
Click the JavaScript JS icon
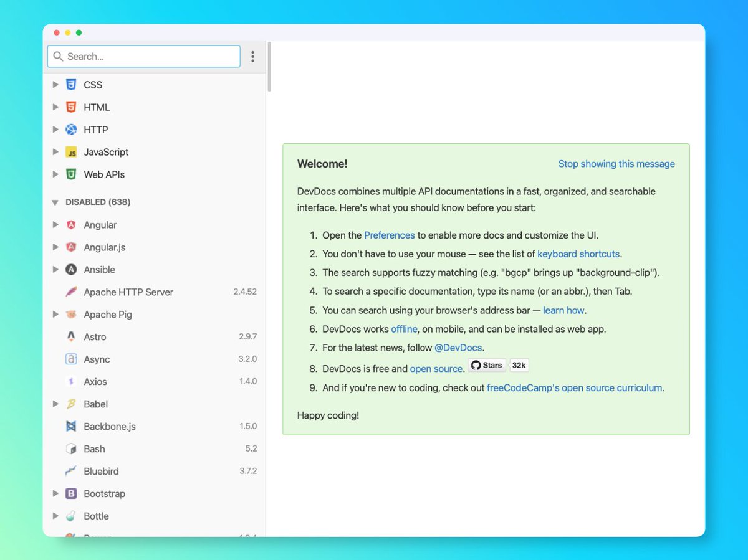(x=71, y=152)
